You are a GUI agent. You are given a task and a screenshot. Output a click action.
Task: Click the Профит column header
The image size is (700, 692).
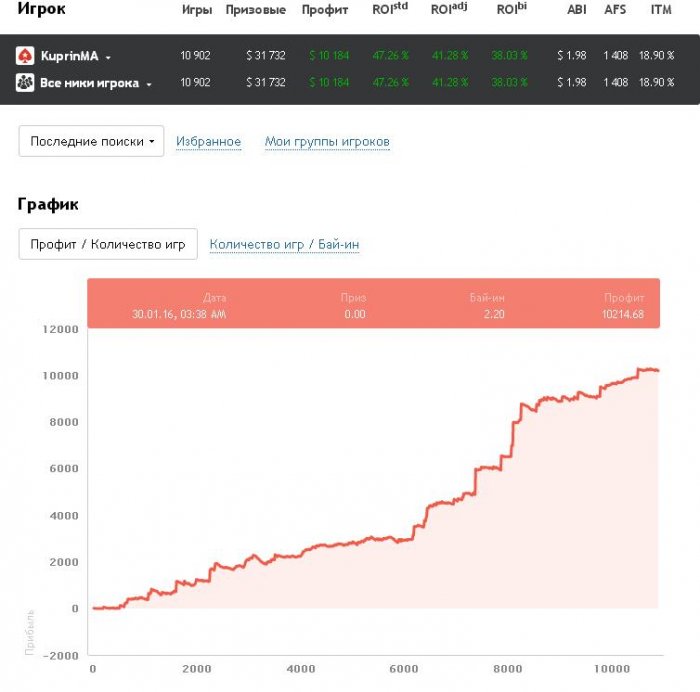point(325,10)
